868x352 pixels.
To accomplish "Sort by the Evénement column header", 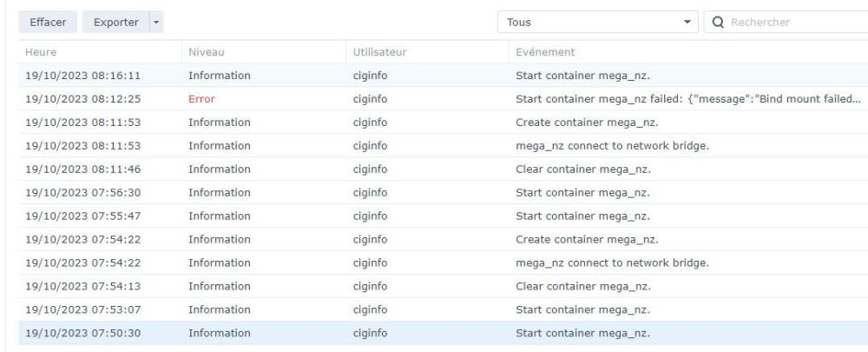I will pos(688,52).
